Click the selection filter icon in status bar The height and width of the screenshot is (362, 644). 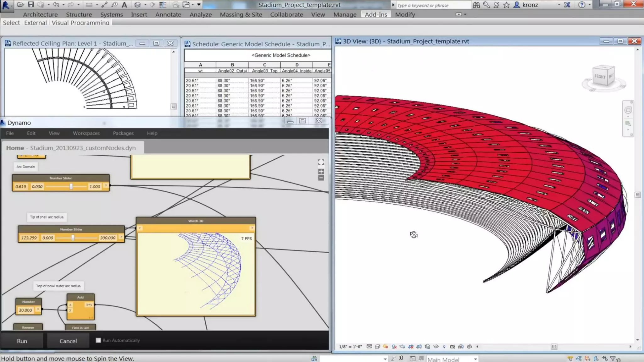613,359
